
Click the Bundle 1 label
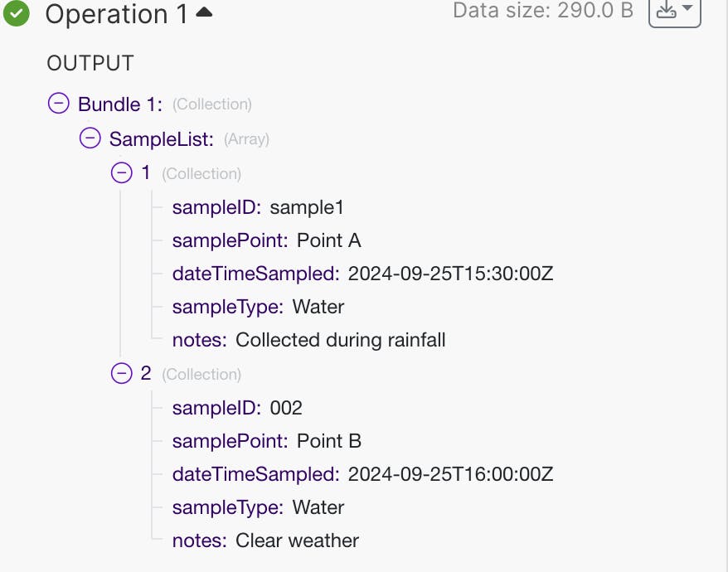[120, 104]
